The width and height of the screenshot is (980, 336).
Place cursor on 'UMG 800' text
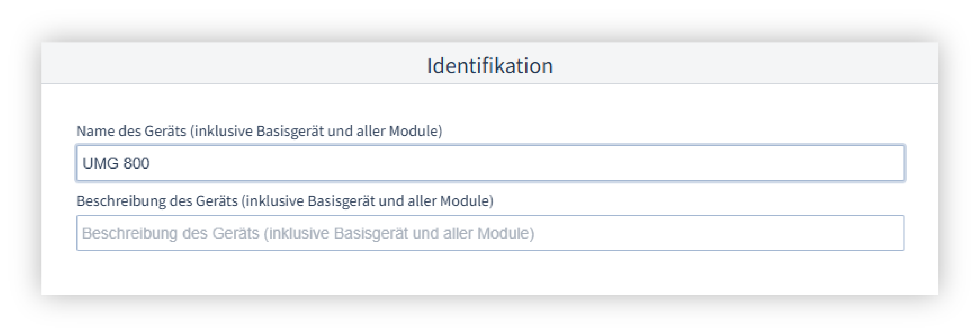[116, 163]
